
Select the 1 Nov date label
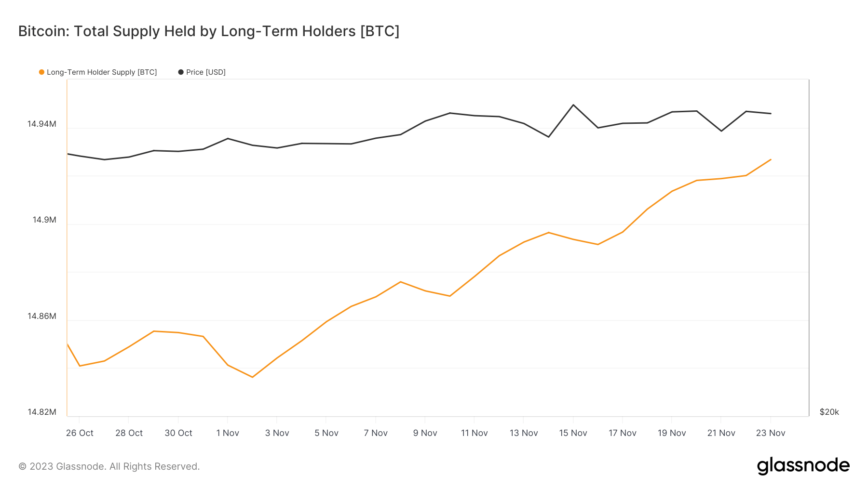coord(228,433)
